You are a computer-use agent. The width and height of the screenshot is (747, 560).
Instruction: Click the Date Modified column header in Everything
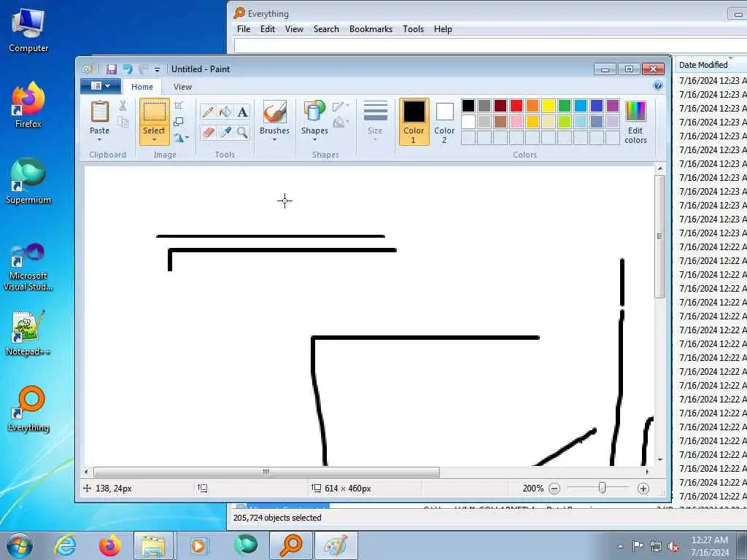coord(711,65)
